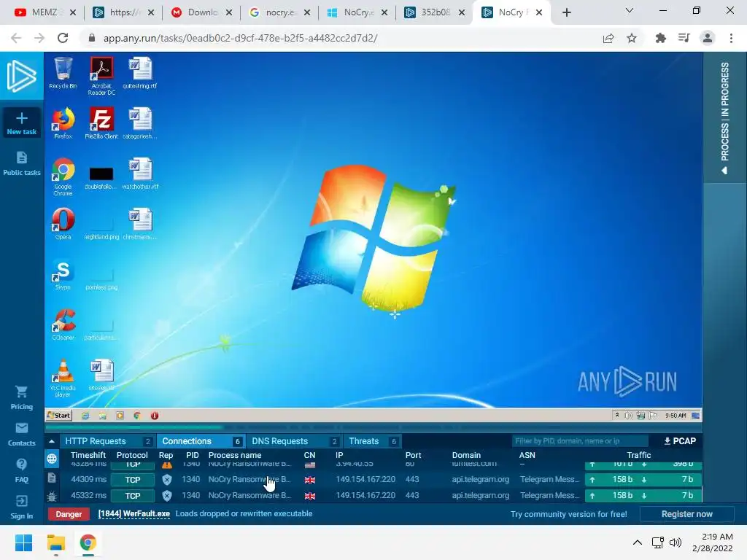Switch to Connections tab
The height and width of the screenshot is (560, 747).
pyautogui.click(x=201, y=441)
